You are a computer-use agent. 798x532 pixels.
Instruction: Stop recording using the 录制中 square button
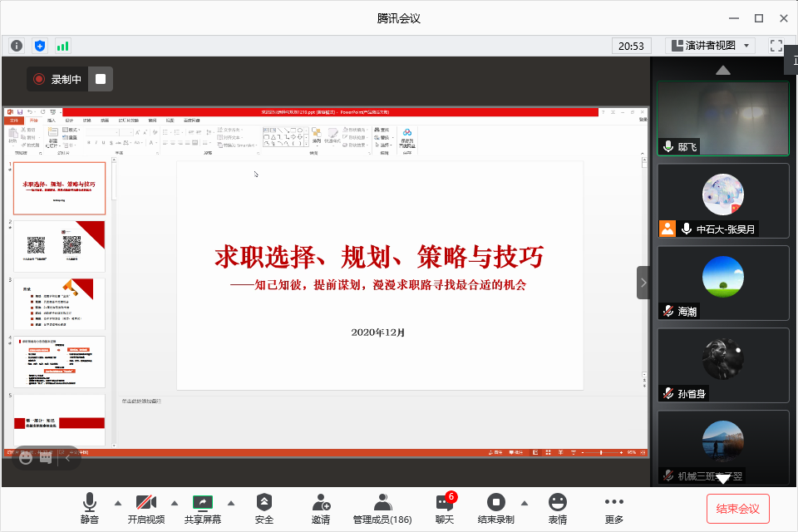[101, 79]
